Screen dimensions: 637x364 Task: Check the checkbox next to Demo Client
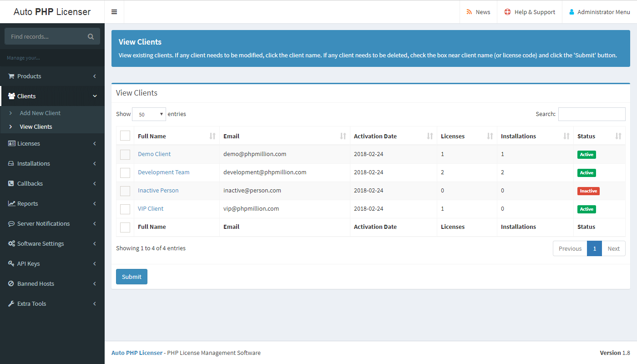[x=125, y=154]
